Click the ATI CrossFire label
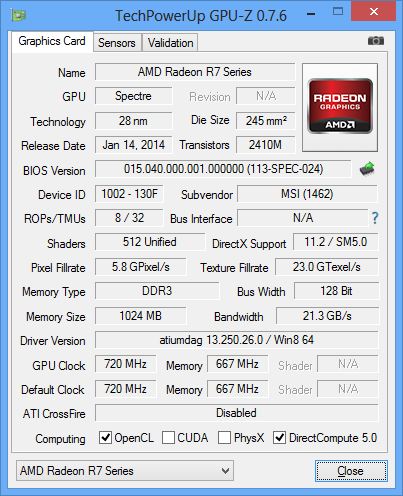 coord(54,414)
